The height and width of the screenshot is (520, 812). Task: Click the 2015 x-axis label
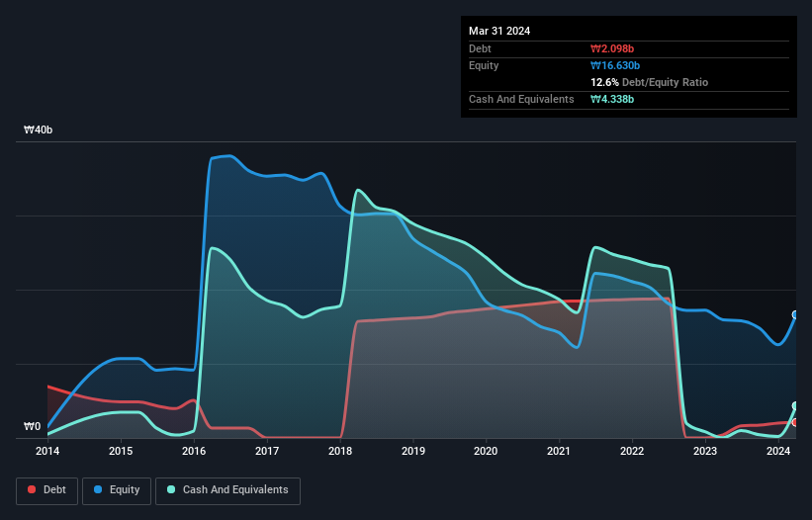coord(121,451)
